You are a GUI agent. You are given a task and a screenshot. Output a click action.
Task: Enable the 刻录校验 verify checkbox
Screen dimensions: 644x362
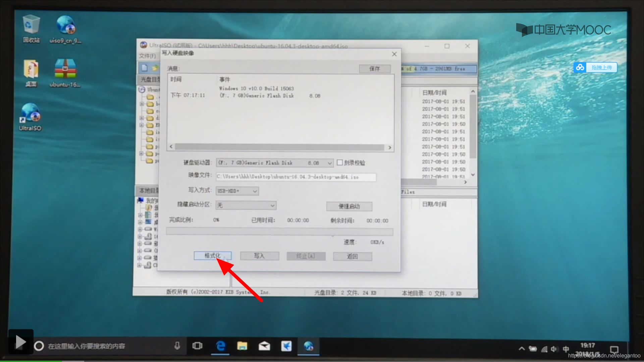340,162
